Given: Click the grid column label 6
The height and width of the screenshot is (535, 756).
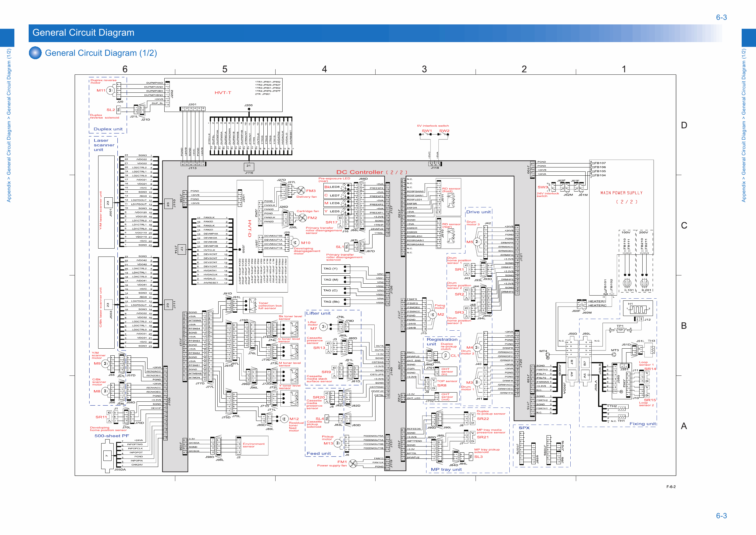Looking at the screenshot, I should [x=125, y=69].
